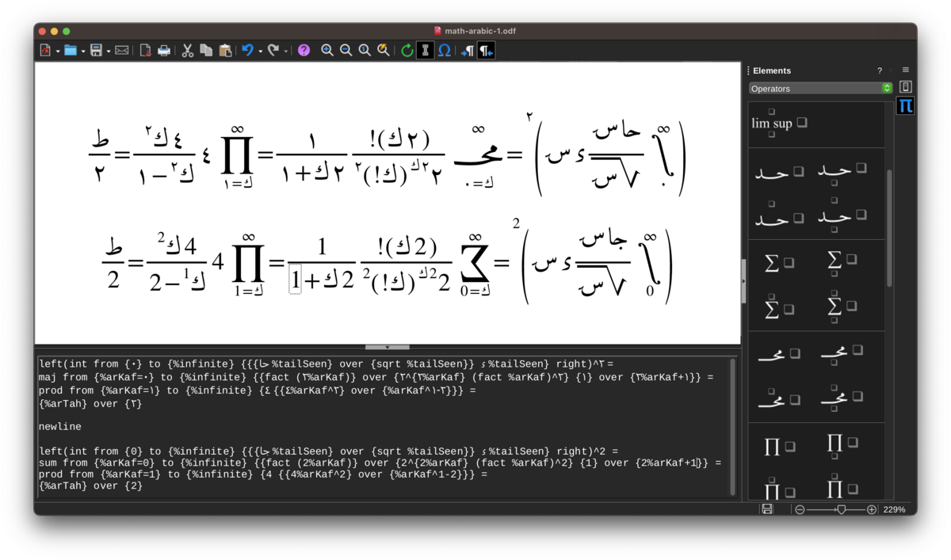Image resolution: width=951 pixels, height=560 pixels.
Task: Toggle the Formula Cursor button
Action: tap(426, 51)
